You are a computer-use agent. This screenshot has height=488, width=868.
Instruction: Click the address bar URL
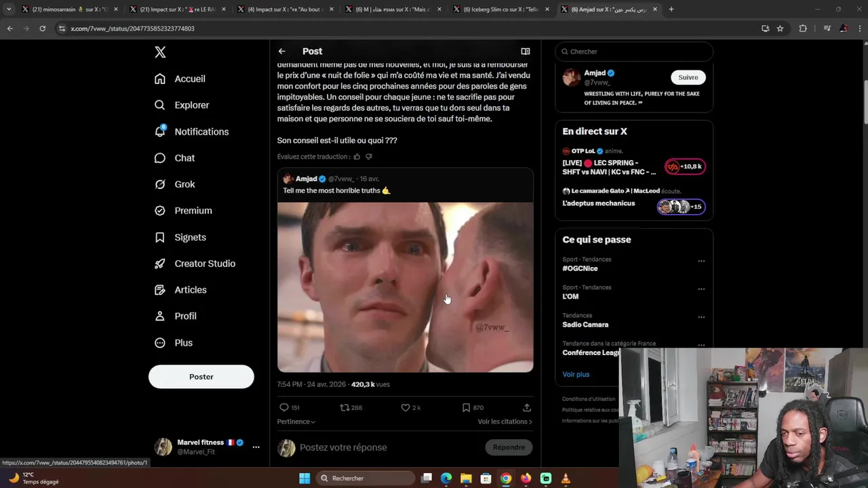click(x=132, y=28)
